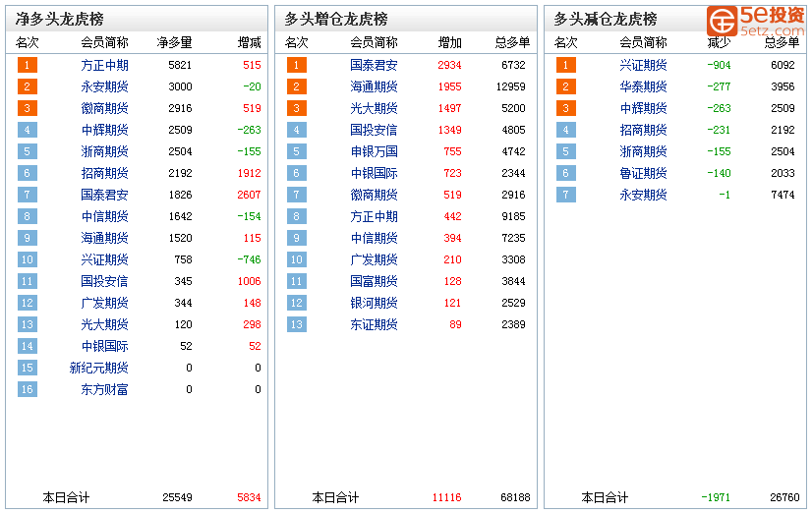
Task: Click rank 16 badge beside 东方财富
Action: click(x=27, y=389)
